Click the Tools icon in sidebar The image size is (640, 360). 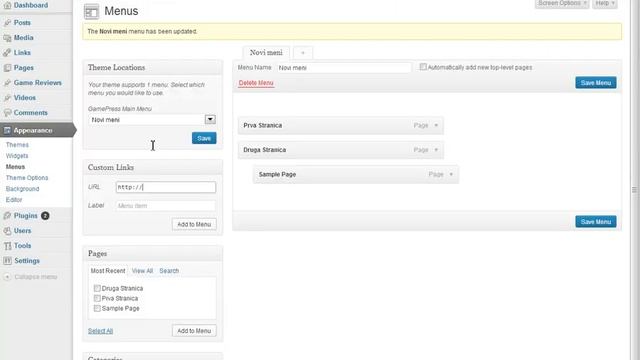pyautogui.click(x=7, y=246)
